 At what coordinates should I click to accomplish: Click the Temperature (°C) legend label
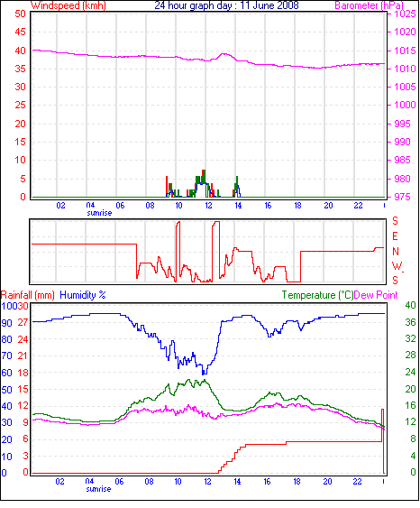click(317, 295)
